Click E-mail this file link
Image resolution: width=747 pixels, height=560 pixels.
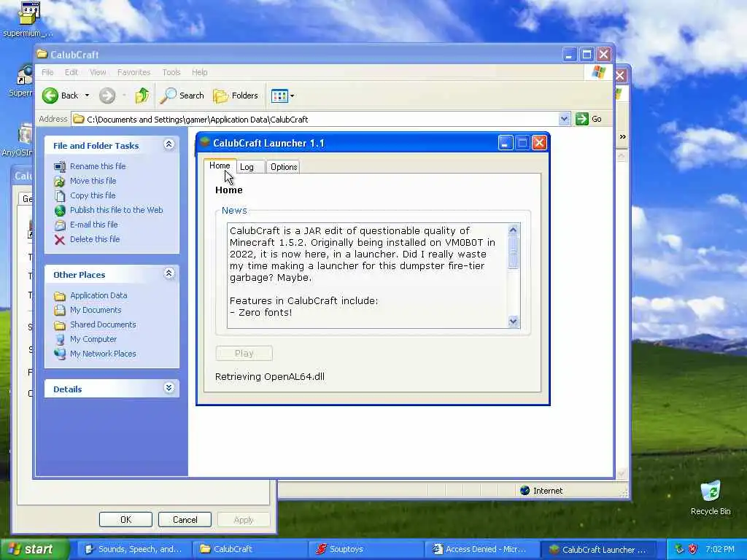(x=94, y=225)
